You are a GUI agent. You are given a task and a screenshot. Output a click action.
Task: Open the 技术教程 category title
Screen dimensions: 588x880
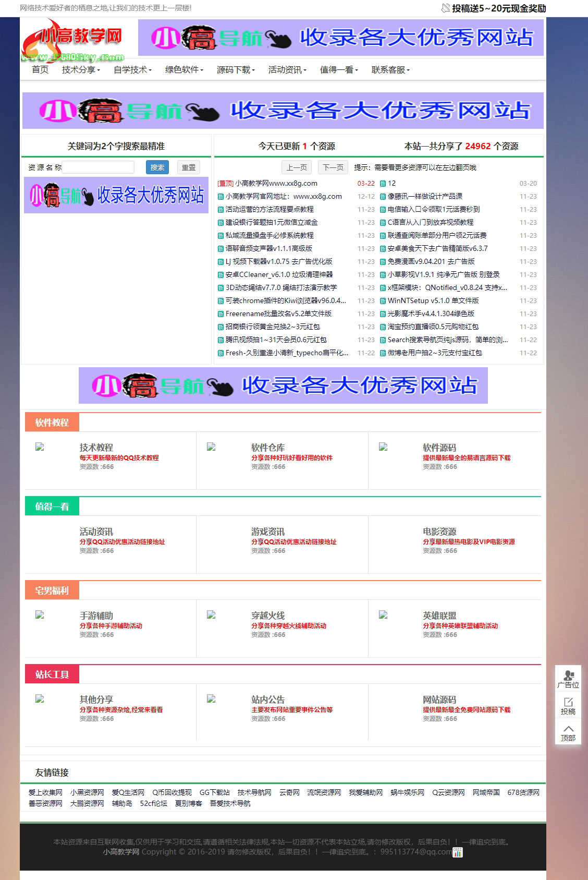point(96,447)
